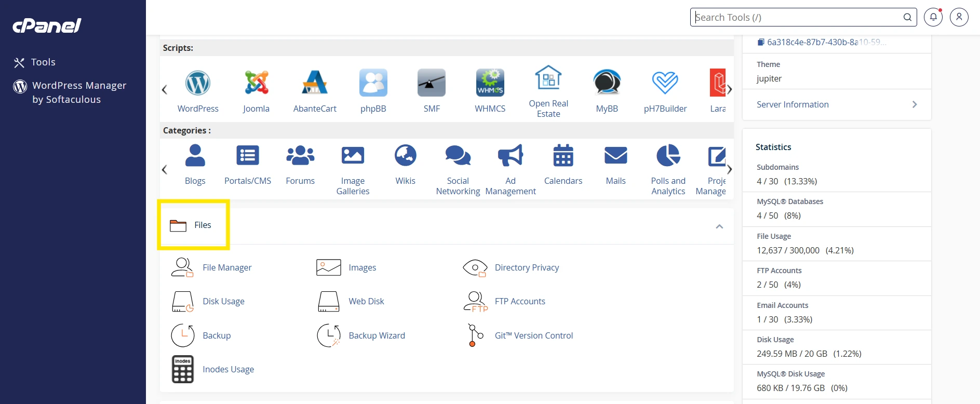This screenshot has width=980, height=404.
Task: Select the Social Networking chat icon
Action: click(458, 155)
